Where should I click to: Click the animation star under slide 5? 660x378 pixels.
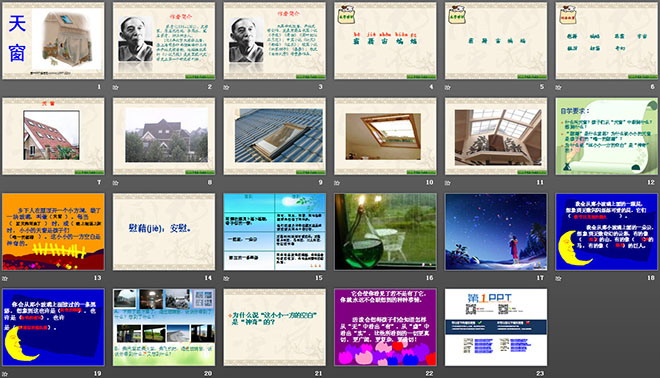tap(448, 88)
